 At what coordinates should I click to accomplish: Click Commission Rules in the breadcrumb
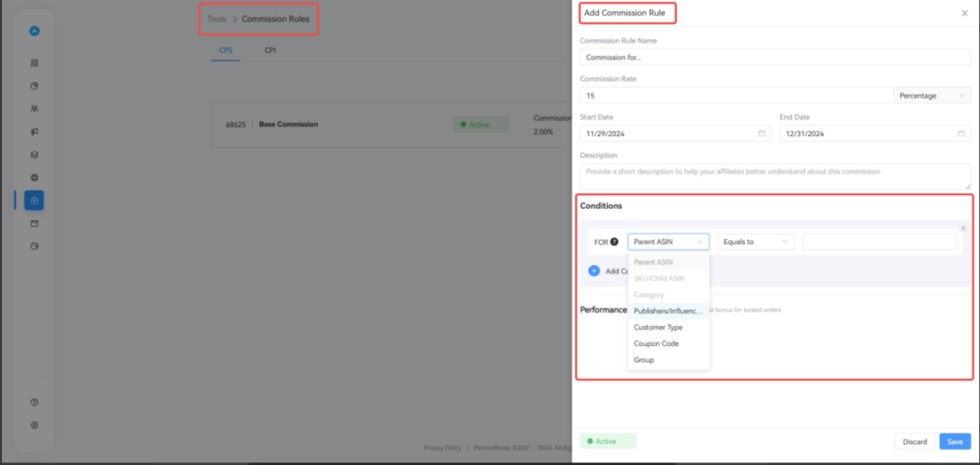(275, 19)
